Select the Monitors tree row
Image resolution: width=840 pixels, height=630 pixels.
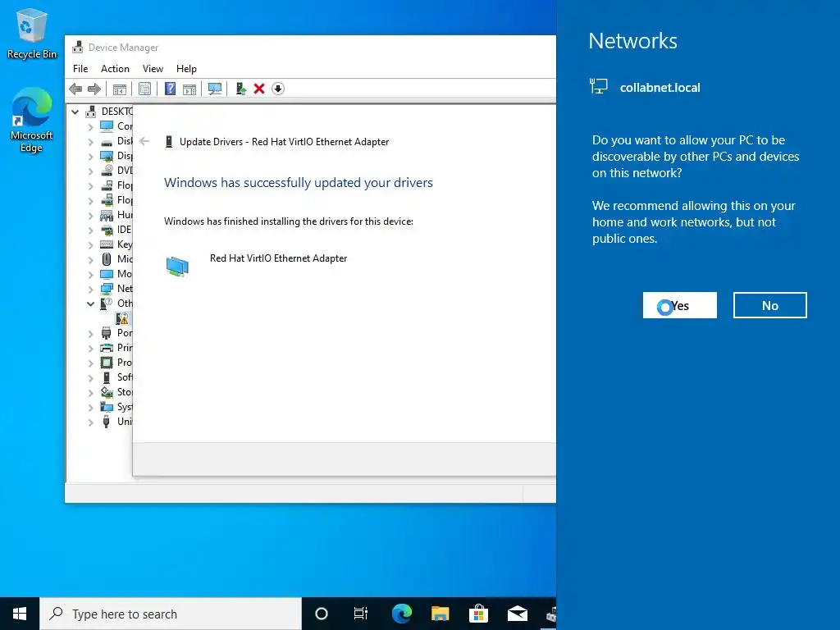116,274
